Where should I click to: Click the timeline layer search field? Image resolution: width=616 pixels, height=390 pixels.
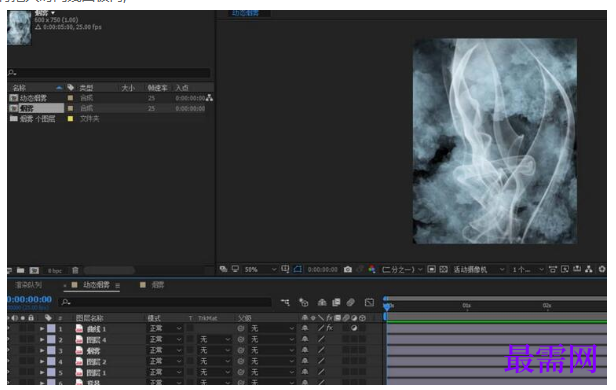[165, 302]
